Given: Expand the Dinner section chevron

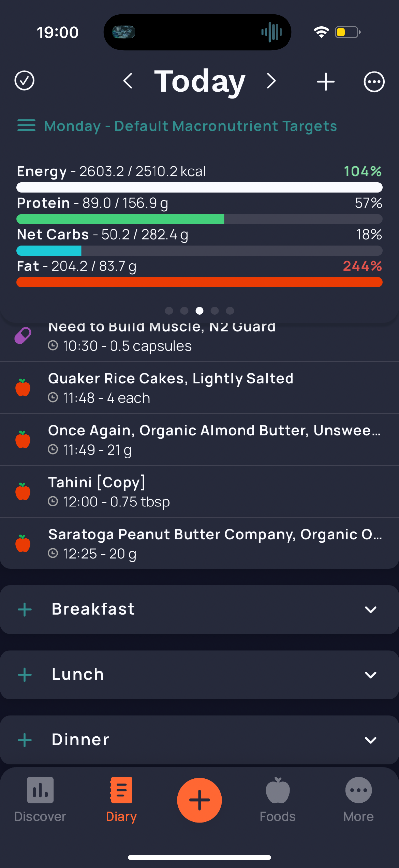Looking at the screenshot, I should coord(370,740).
